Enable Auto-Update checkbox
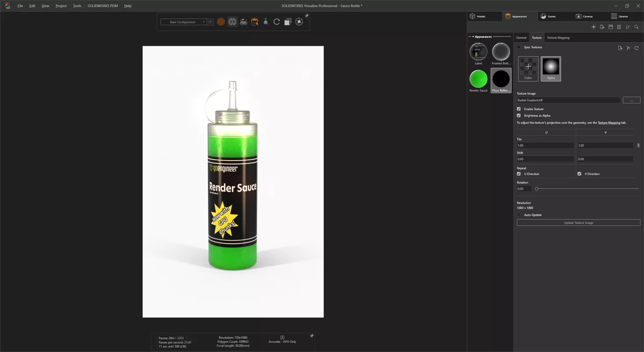The image size is (644, 352). tap(519, 215)
